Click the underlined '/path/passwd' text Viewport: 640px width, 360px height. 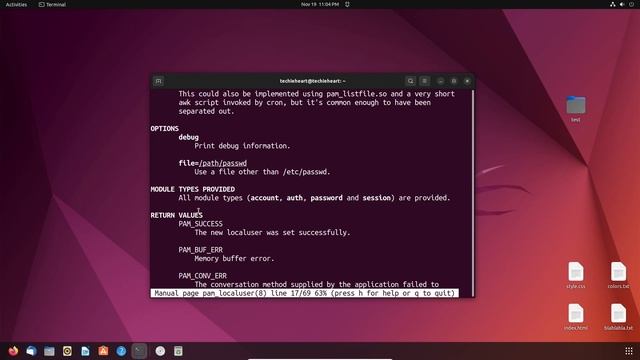point(223,163)
